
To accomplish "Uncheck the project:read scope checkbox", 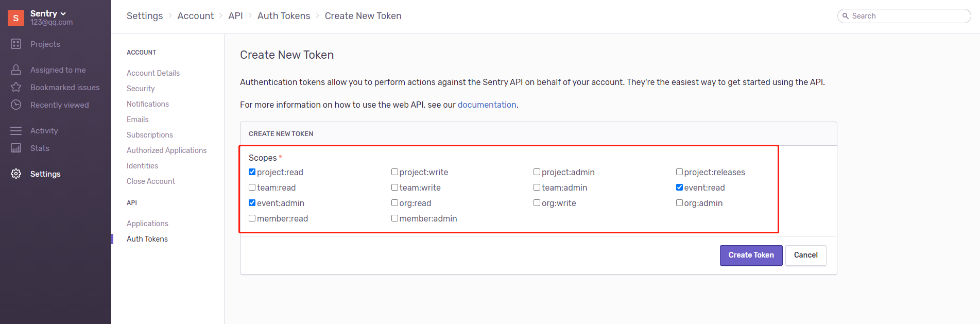I will 252,172.
